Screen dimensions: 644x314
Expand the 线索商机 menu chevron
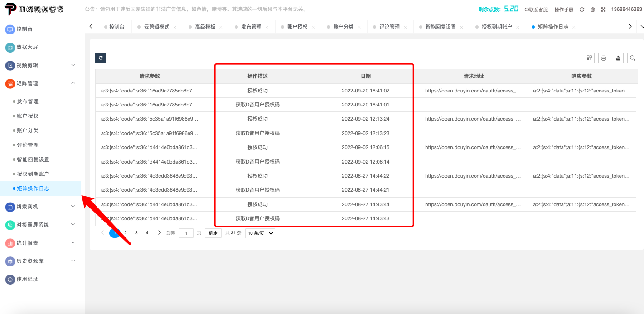click(73, 207)
